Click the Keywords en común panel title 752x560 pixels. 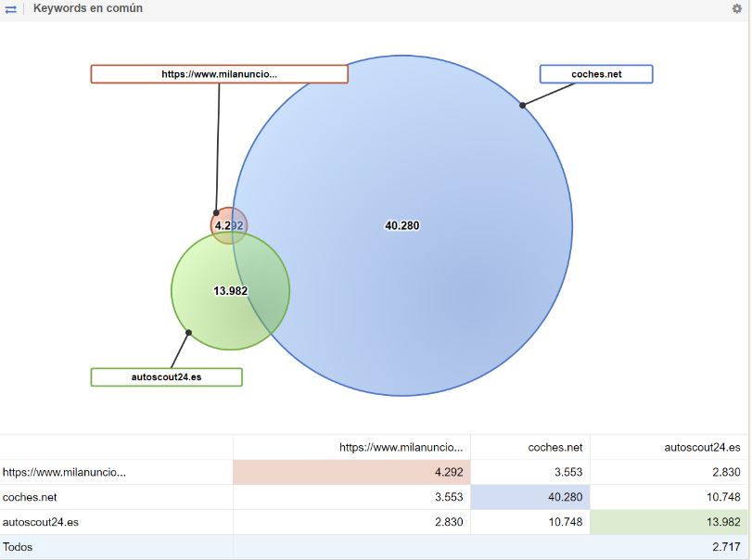pos(88,8)
